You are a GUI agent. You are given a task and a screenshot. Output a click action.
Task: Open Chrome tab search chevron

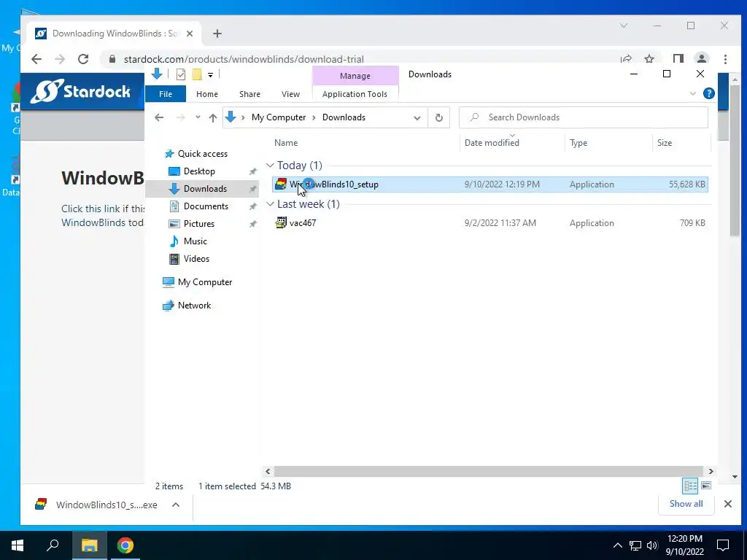[x=624, y=26]
